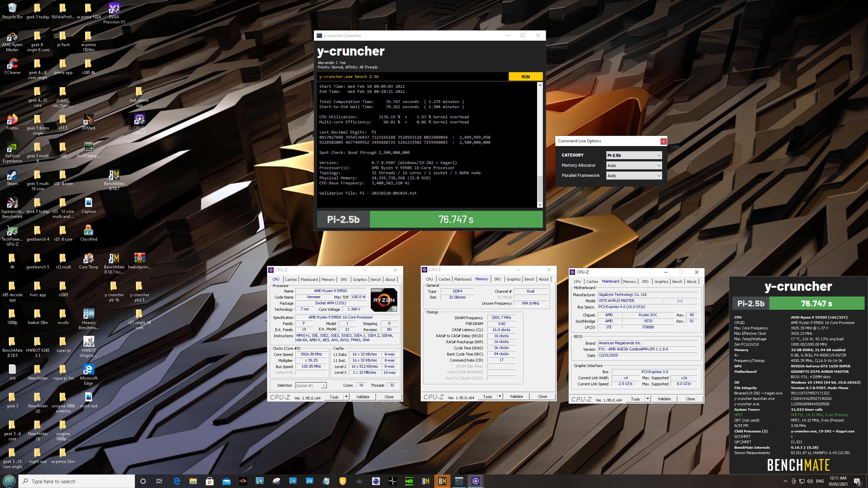The height and width of the screenshot is (488, 868).
Task: Open AMD Ryzen Master desktop icon
Action: [x=12, y=41]
